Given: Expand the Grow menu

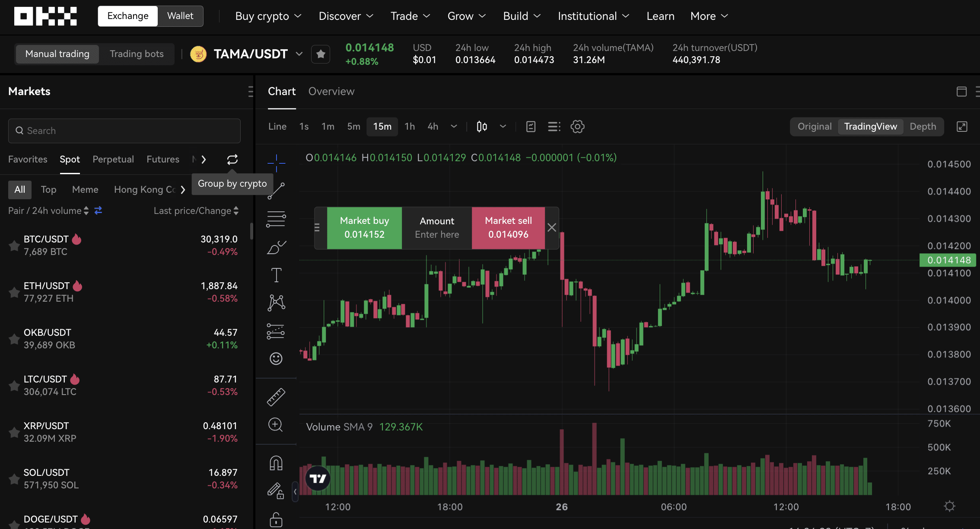Looking at the screenshot, I should (x=467, y=16).
